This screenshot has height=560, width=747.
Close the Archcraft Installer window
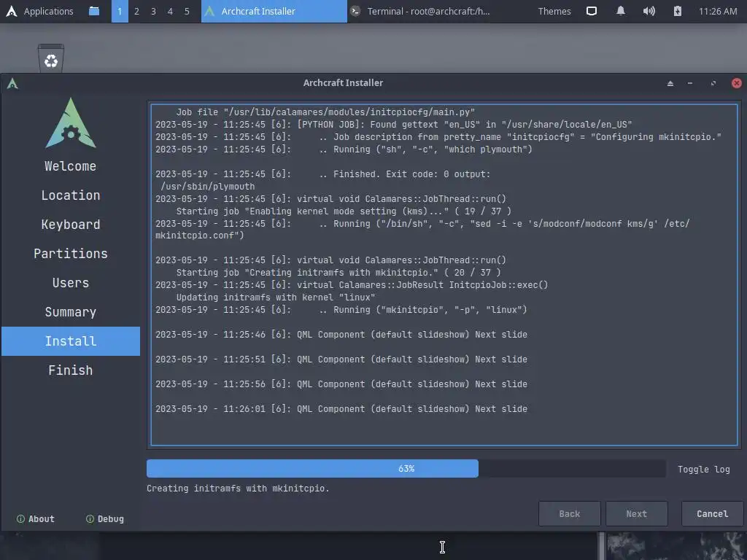click(737, 83)
